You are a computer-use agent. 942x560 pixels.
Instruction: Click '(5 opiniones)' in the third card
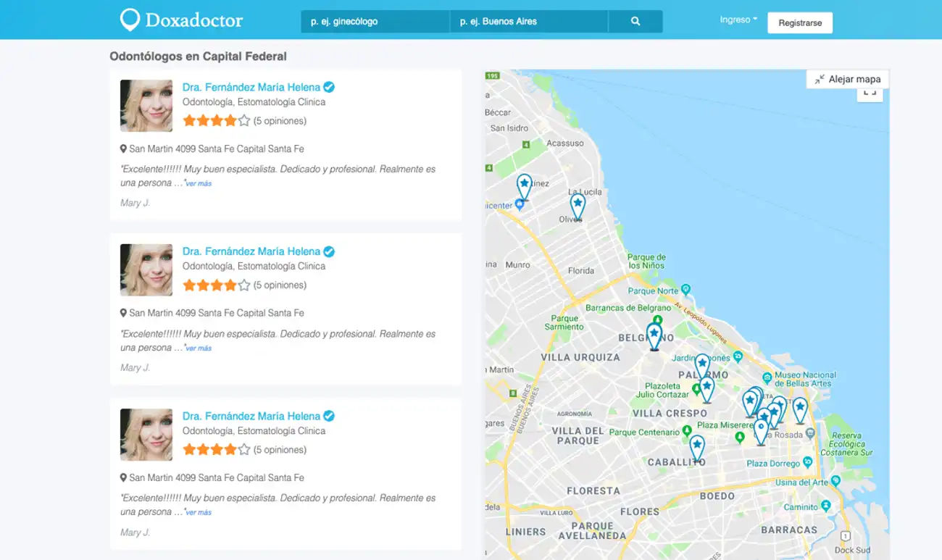(x=280, y=450)
